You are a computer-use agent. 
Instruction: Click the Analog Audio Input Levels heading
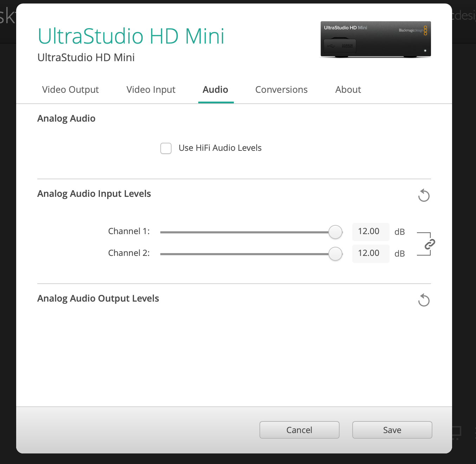[94, 194]
